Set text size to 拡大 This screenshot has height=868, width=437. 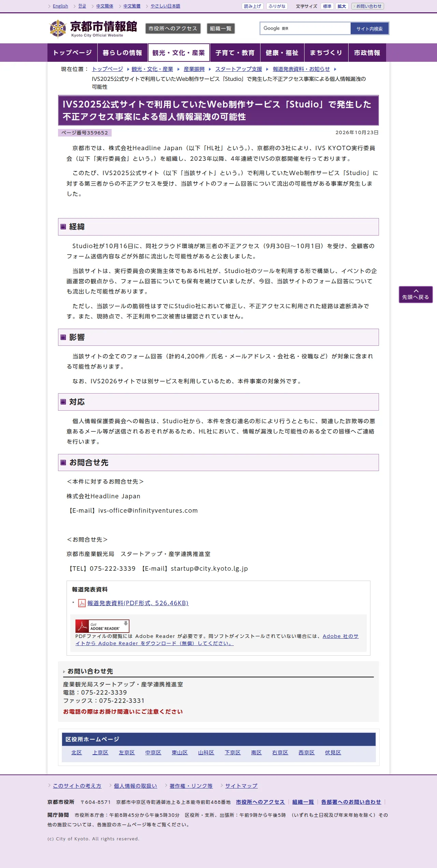pyautogui.click(x=342, y=6)
